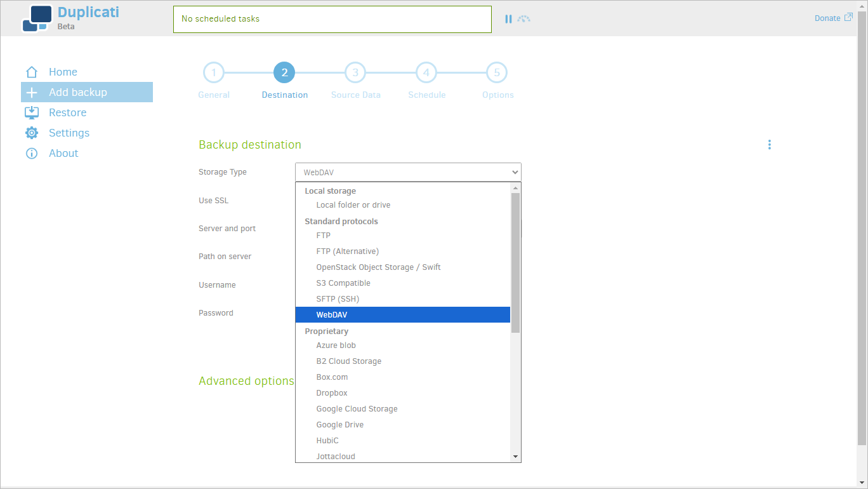Image resolution: width=868 pixels, height=489 pixels.
Task: Choose S3 Compatible option
Action: [403, 283]
